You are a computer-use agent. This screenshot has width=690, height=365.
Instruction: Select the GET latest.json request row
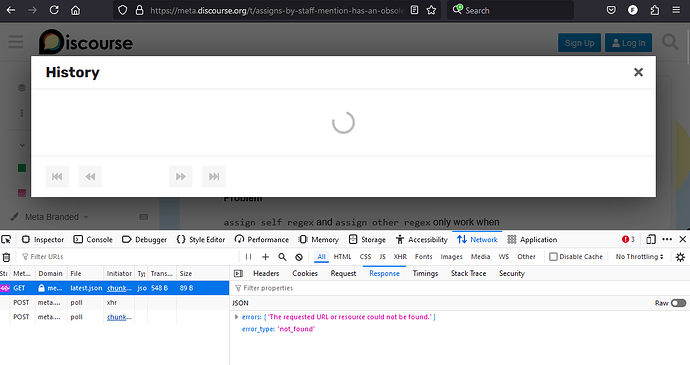[x=114, y=288]
